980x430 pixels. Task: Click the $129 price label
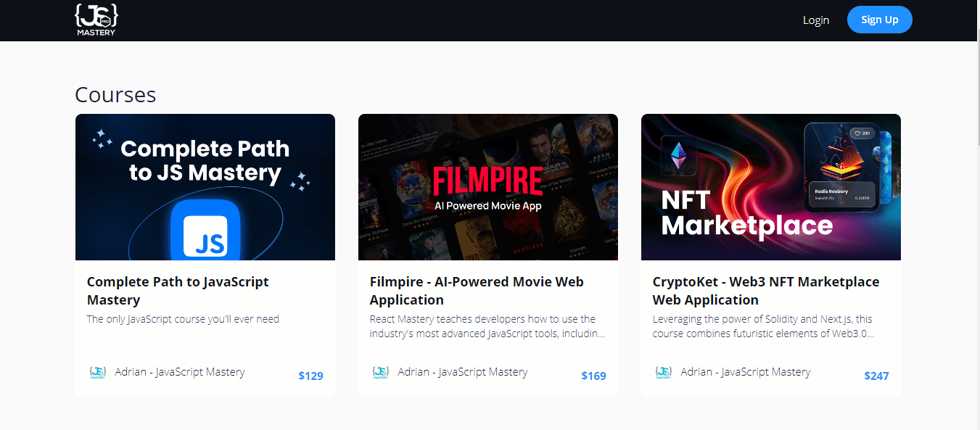click(x=311, y=376)
